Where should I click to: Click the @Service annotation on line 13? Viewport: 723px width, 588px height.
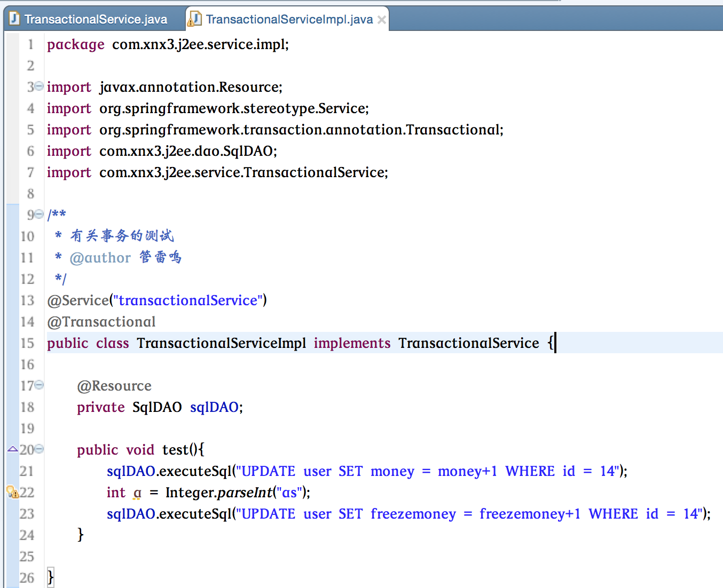pyautogui.click(x=78, y=300)
